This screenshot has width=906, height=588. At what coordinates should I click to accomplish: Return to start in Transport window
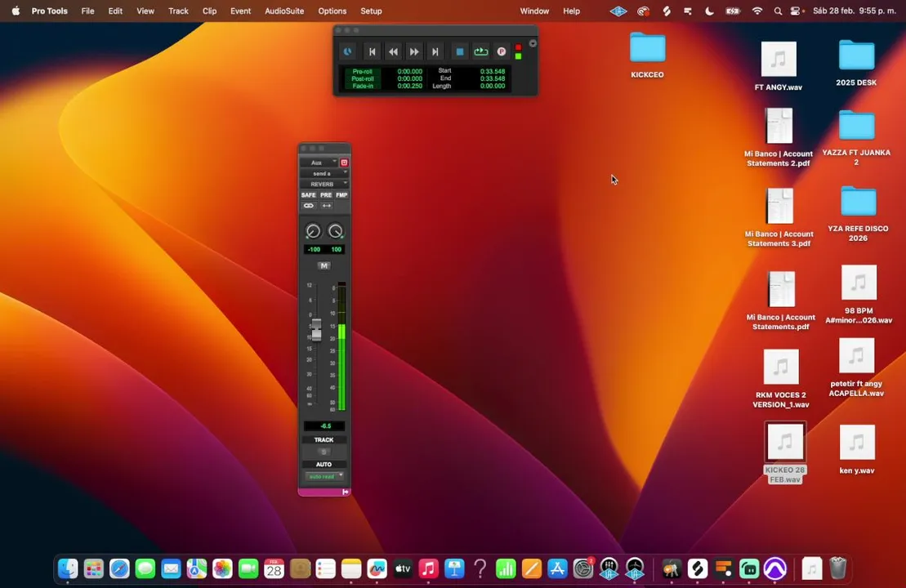(372, 51)
